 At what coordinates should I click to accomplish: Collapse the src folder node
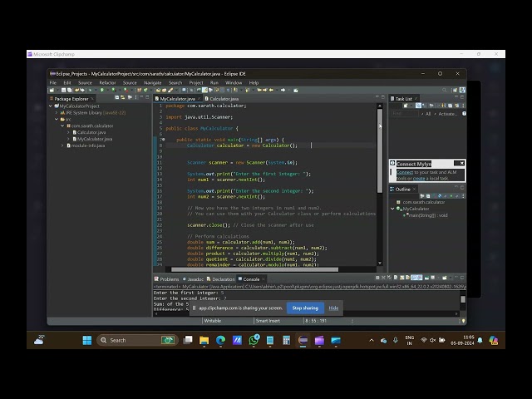click(57, 119)
